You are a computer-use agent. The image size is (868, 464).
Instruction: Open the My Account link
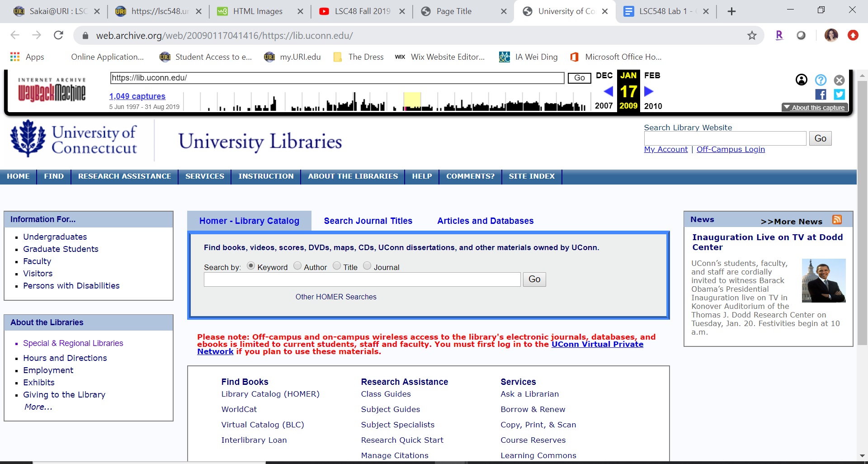click(x=666, y=149)
